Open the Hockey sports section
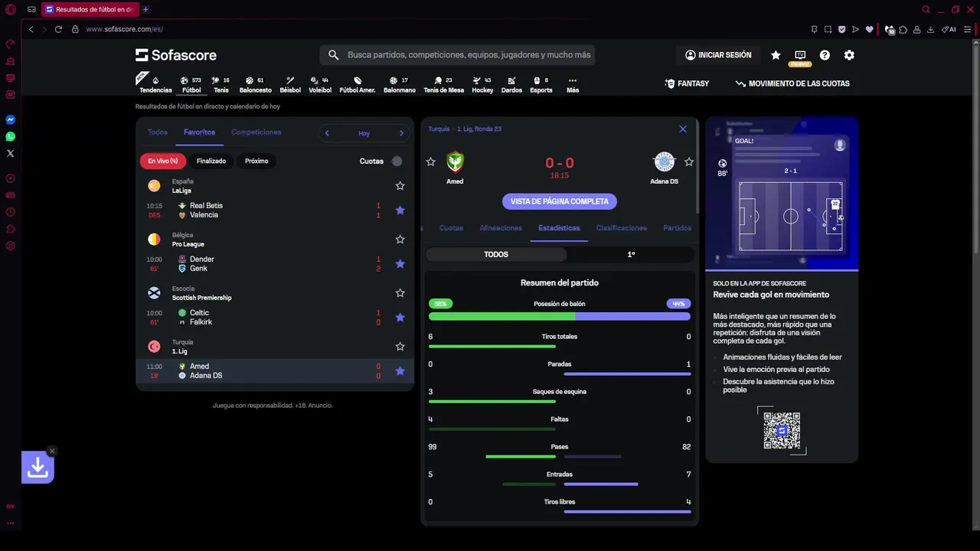The image size is (980, 551). click(x=482, y=84)
